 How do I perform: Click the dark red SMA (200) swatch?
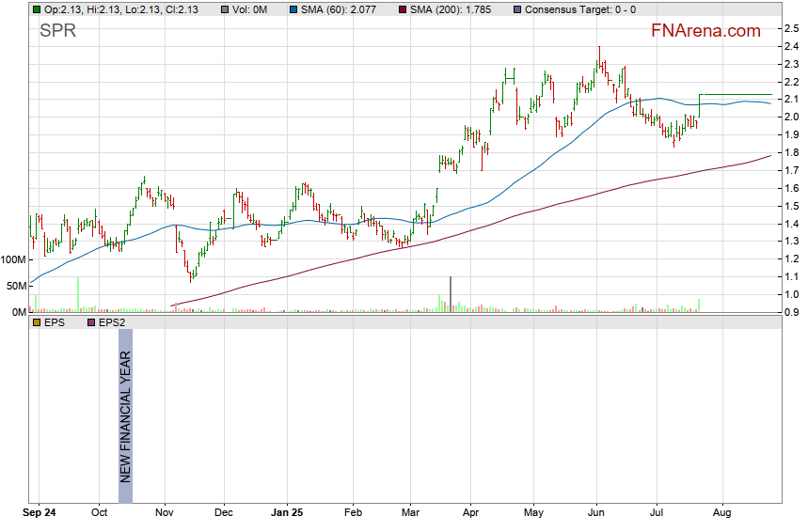pyautogui.click(x=403, y=9)
